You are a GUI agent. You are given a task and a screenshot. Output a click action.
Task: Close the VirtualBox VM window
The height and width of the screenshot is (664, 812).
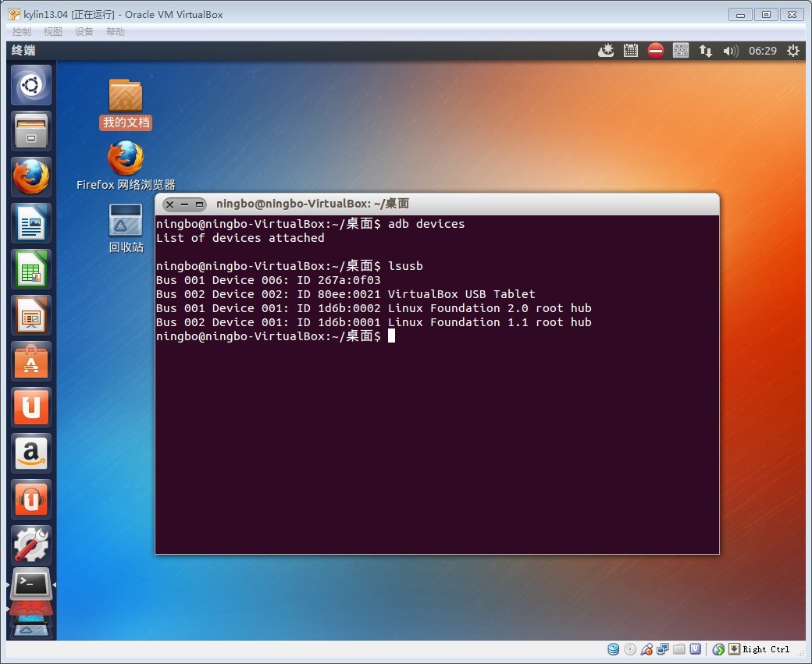click(x=792, y=15)
